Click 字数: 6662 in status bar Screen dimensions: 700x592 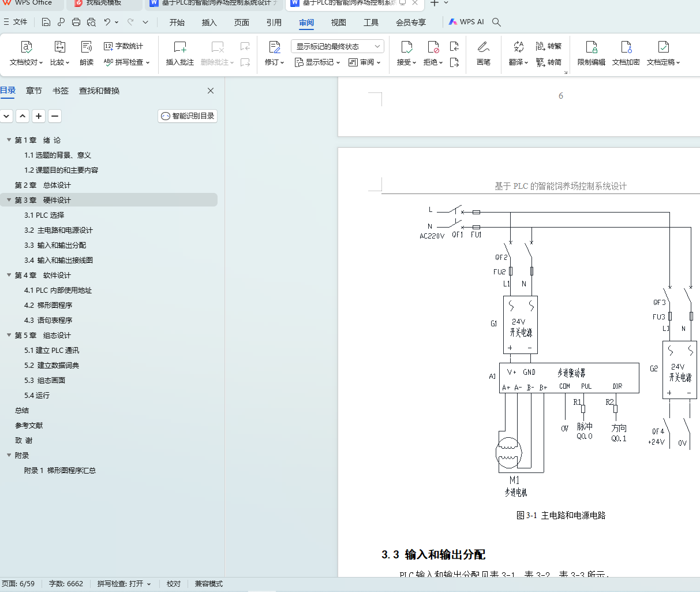66,584
